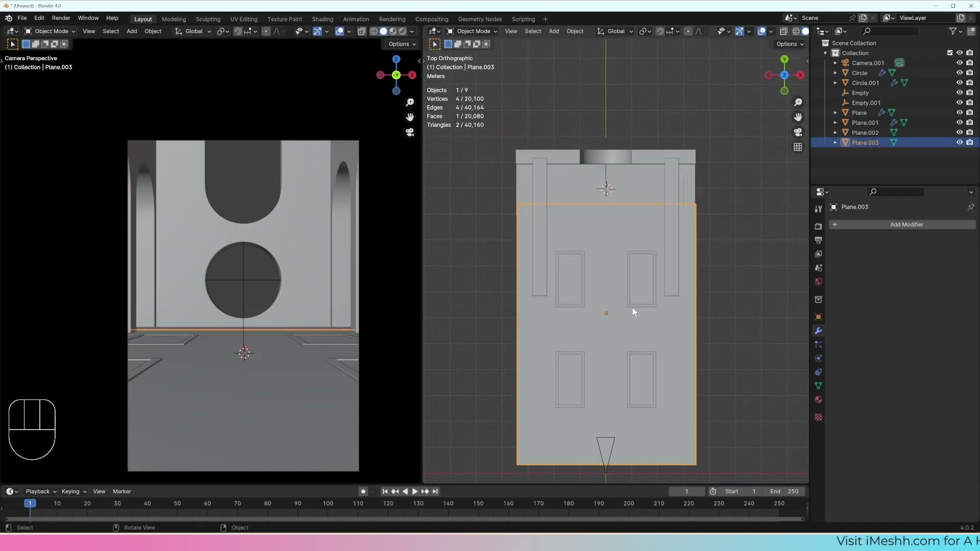This screenshot has height=551, width=980.
Task: Hide Camera.001 in the viewport
Action: (x=960, y=63)
